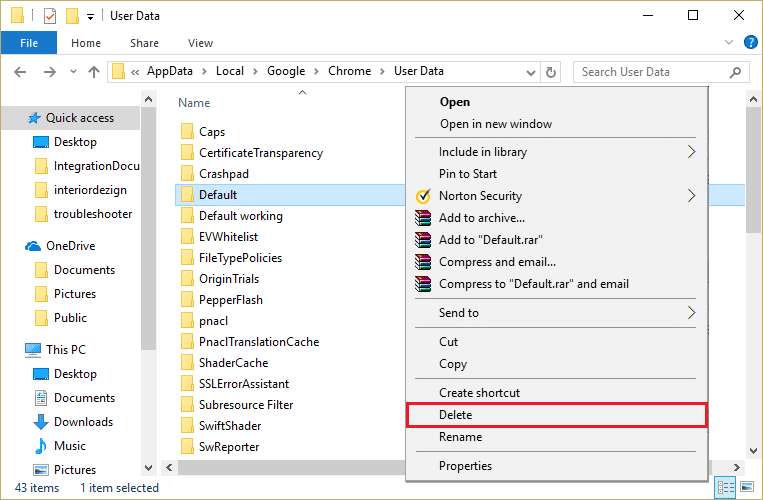Click the Downloads arrow icon in sidebar
This screenshot has width=763, height=500.
click(x=41, y=422)
